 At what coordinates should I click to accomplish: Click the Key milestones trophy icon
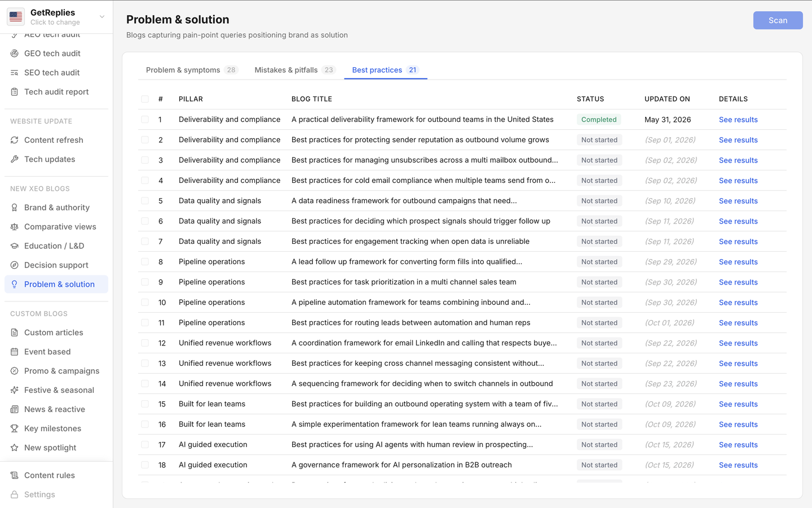click(15, 428)
